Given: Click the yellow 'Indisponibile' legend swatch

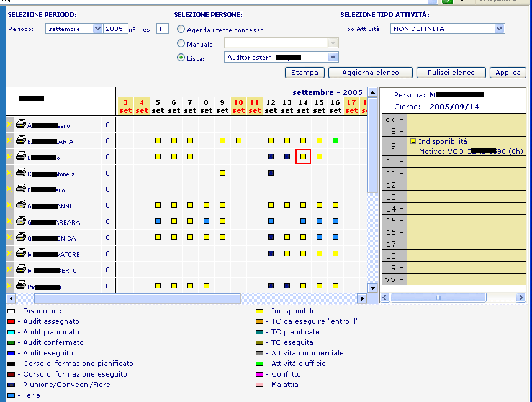Looking at the screenshot, I should (259, 311).
